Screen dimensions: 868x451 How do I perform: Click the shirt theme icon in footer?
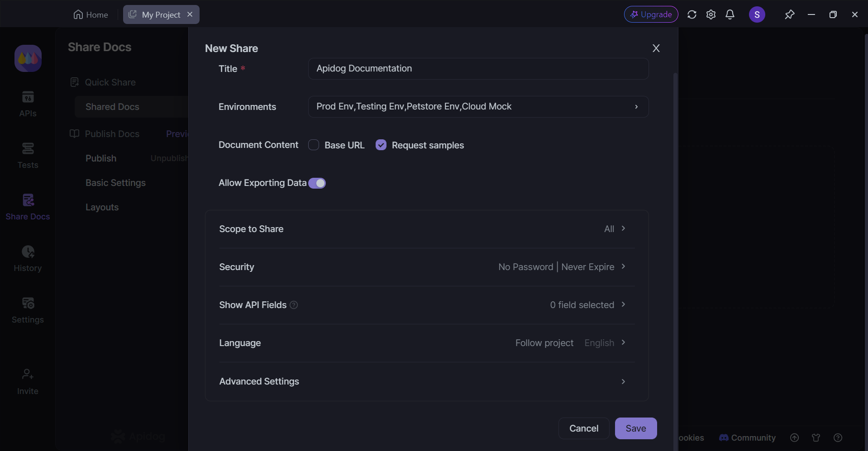816,437
